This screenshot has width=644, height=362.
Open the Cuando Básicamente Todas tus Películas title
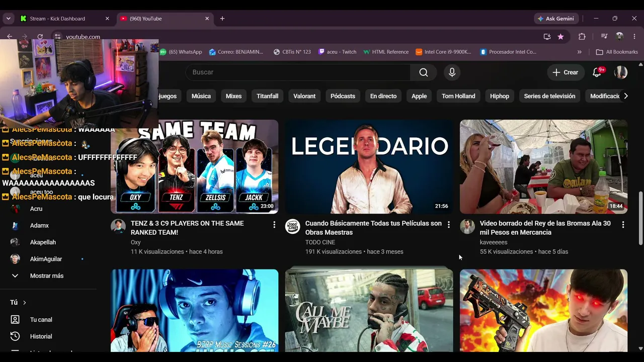[373, 228]
